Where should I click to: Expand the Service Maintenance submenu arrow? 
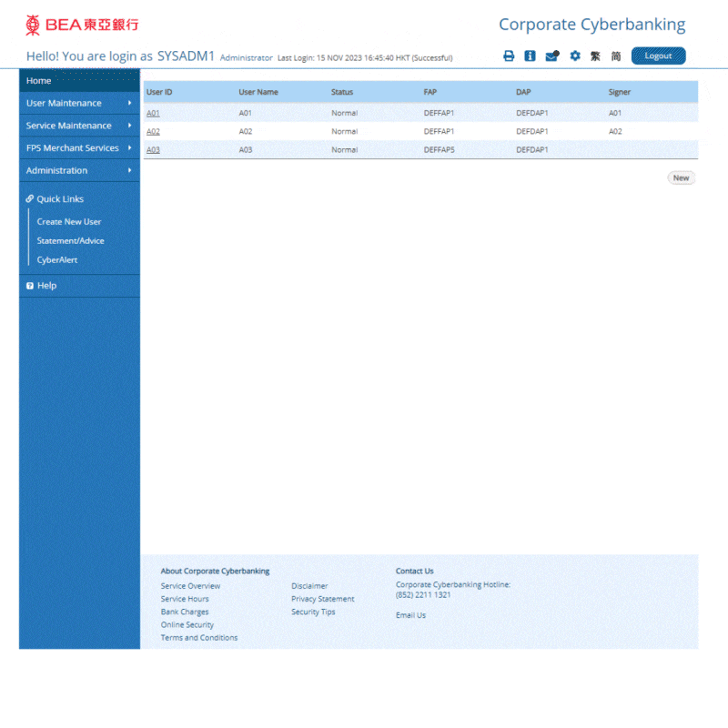[129, 126]
